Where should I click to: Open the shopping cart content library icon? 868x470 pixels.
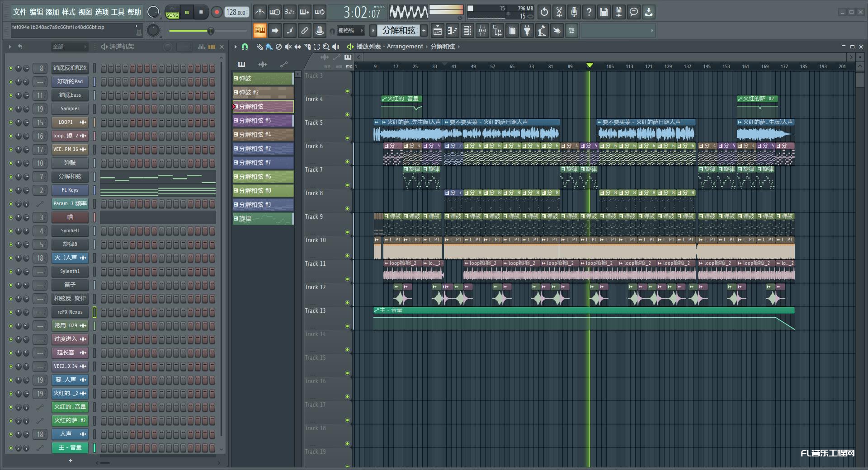(572, 31)
